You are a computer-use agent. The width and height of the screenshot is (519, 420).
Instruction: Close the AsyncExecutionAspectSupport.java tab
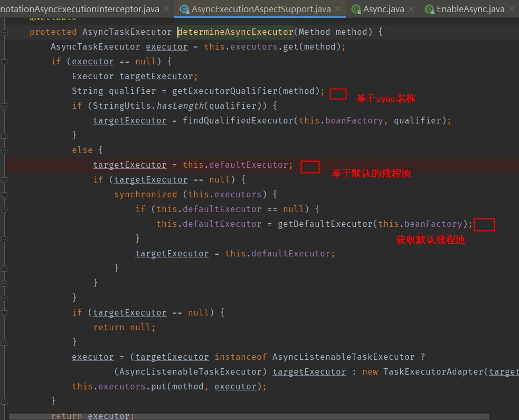pos(338,9)
